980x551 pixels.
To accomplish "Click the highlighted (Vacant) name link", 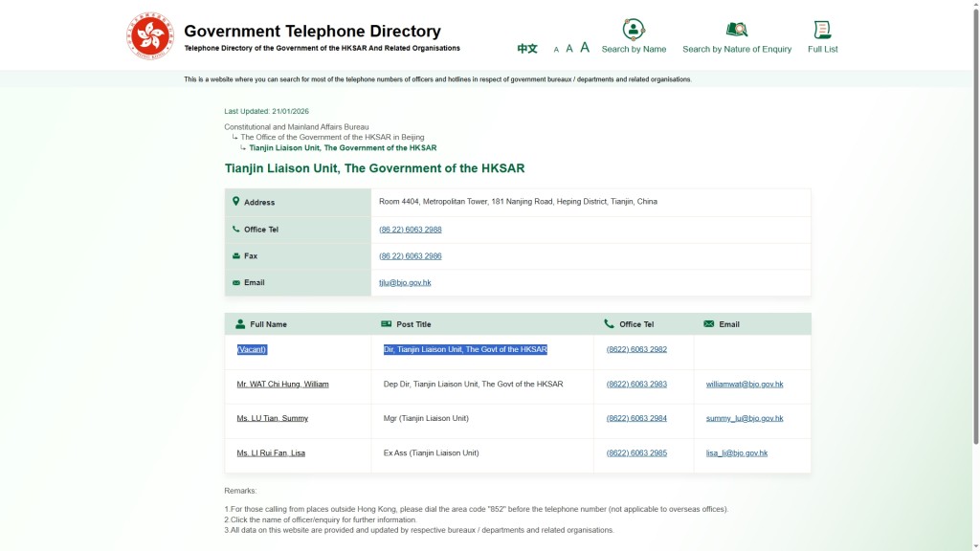I will 252,350.
